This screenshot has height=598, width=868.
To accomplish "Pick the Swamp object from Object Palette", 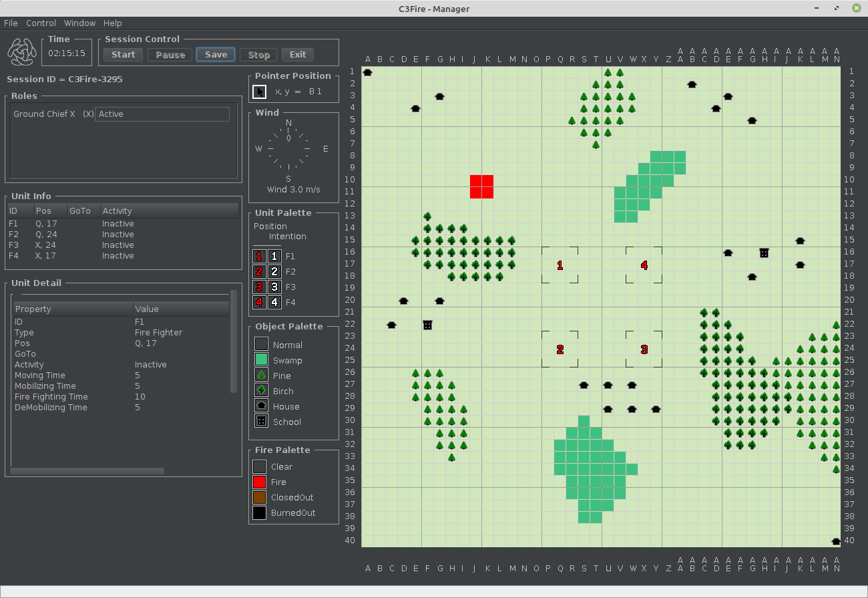I will [261, 360].
